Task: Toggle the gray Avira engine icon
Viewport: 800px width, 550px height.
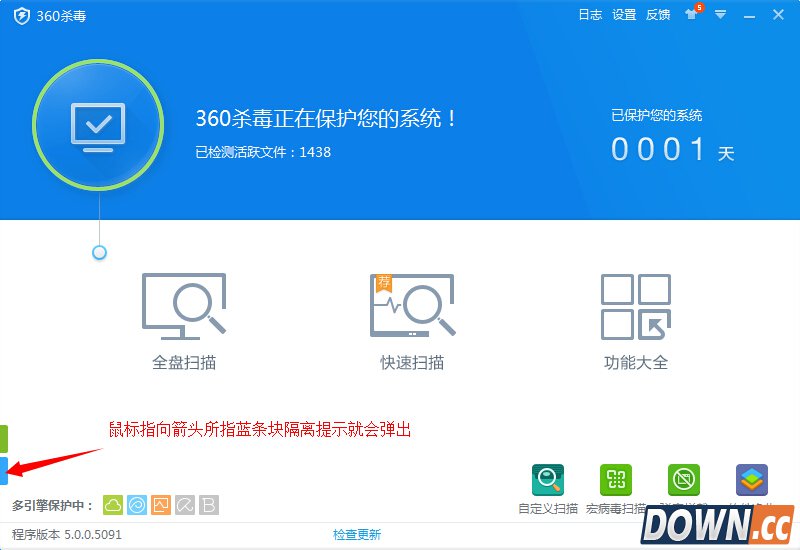Action: [x=185, y=505]
